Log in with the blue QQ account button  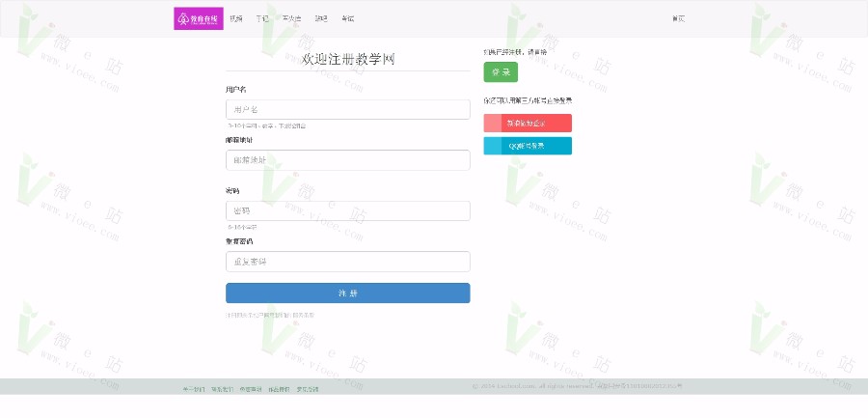pyautogui.click(x=528, y=146)
